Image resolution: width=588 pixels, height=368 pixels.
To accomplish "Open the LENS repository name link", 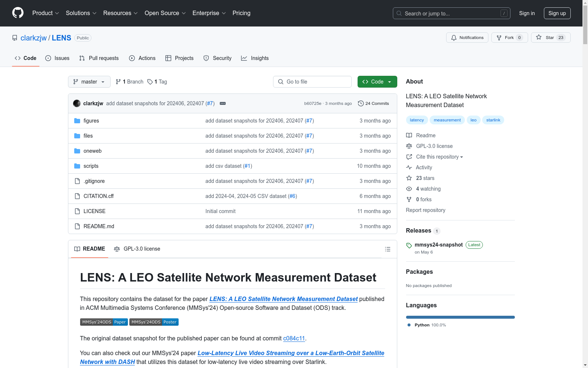I will (x=61, y=38).
